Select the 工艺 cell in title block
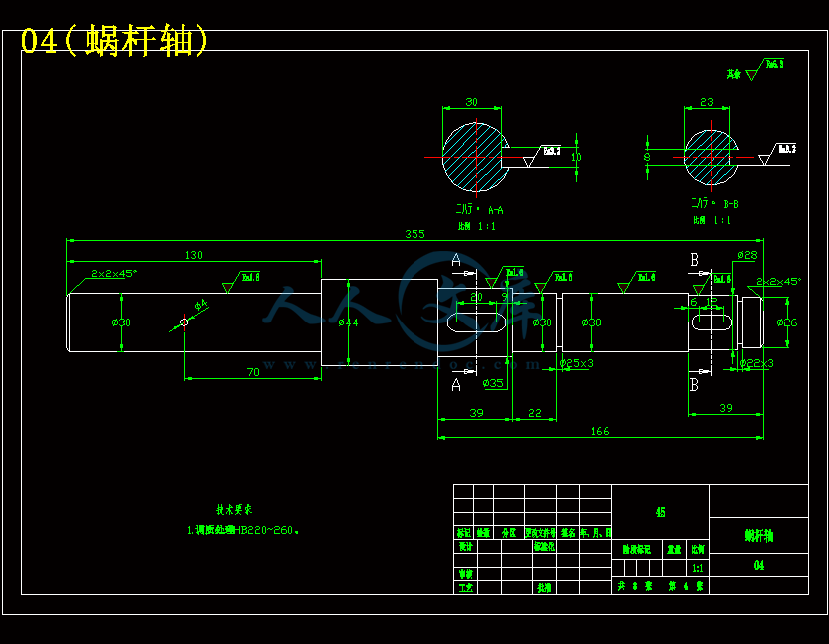This screenshot has width=829, height=644. tap(465, 587)
